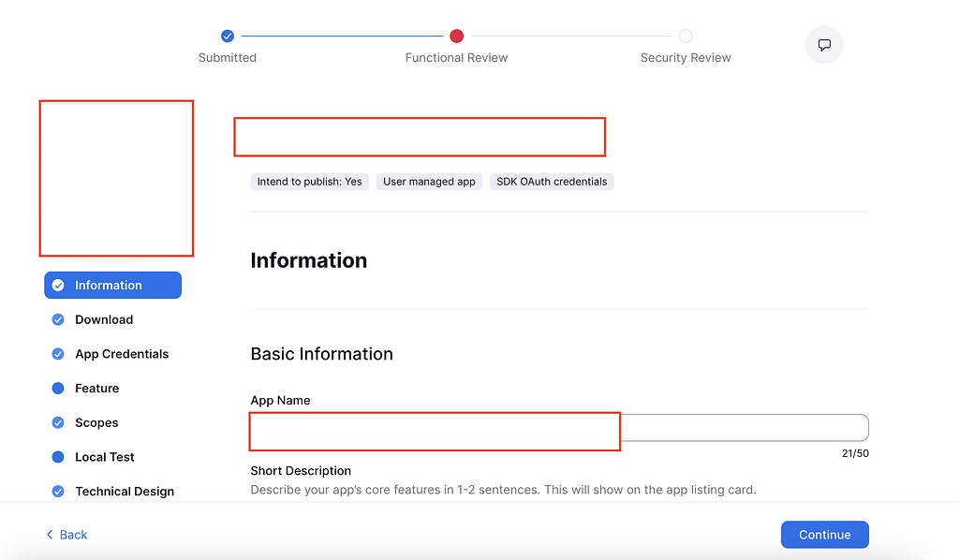
Task: Select the Security Review step circle
Action: [x=686, y=36]
